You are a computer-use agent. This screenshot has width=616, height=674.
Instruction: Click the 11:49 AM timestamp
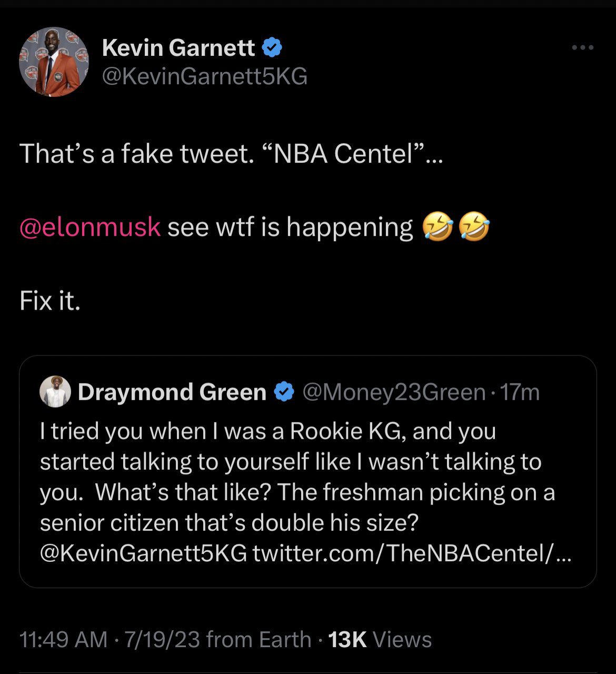pyautogui.click(x=63, y=640)
